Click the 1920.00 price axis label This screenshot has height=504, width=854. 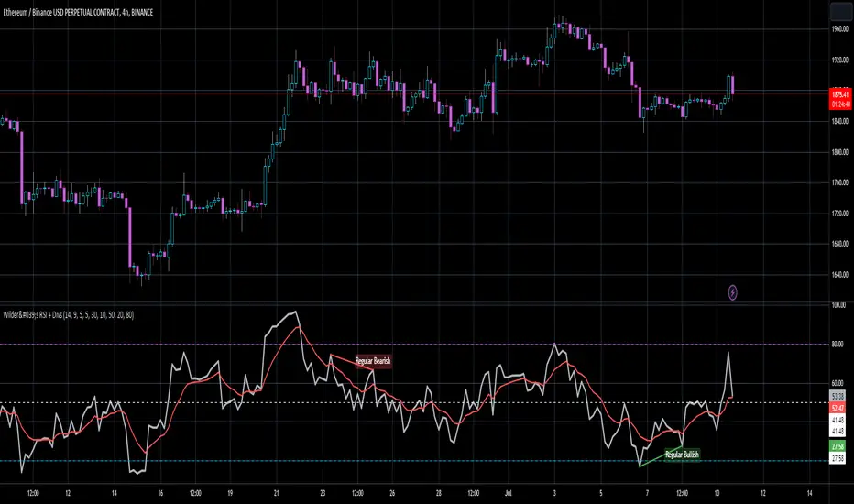pos(840,60)
